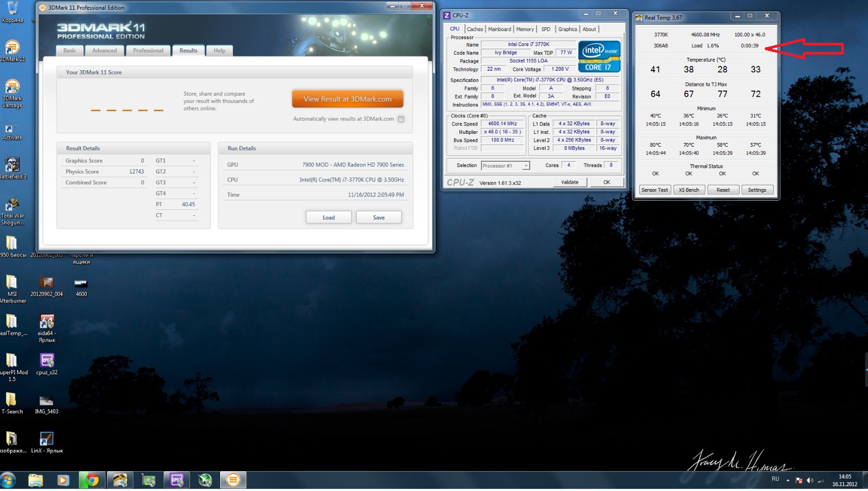This screenshot has height=491, width=868.
Task: Select the CPU tab in CPU-Z
Action: click(x=455, y=29)
